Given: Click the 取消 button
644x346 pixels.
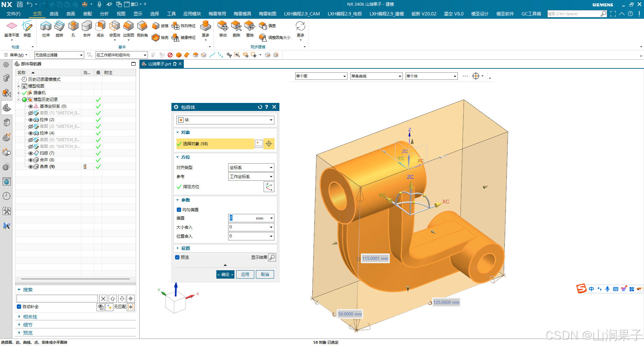Looking at the screenshot, I should point(265,275).
